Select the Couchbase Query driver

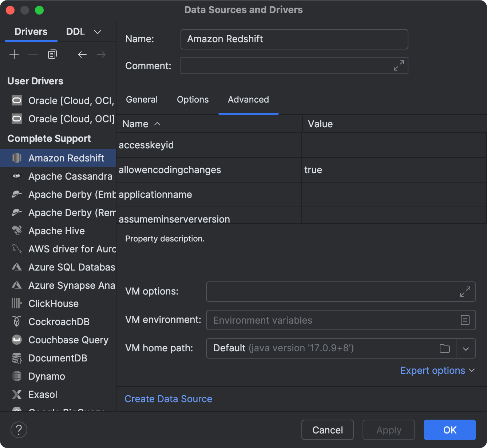pos(69,340)
